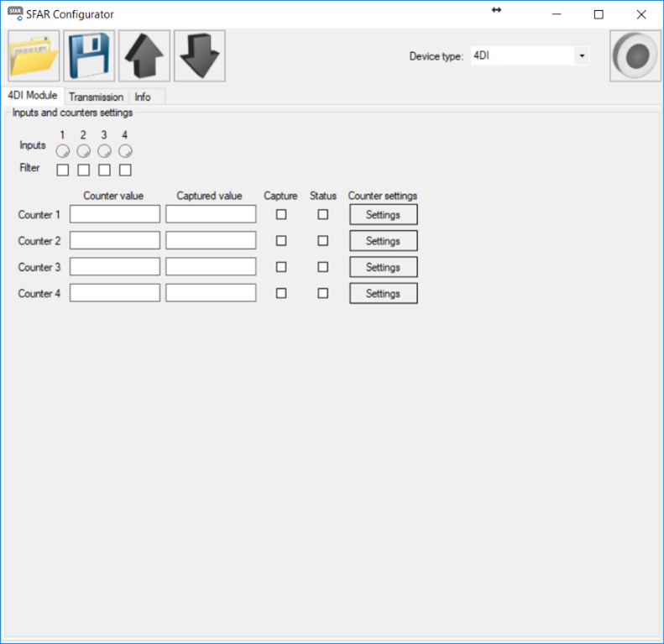This screenshot has height=644, width=664.
Task: Click Input 4 indicator circle
Action: tap(125, 151)
